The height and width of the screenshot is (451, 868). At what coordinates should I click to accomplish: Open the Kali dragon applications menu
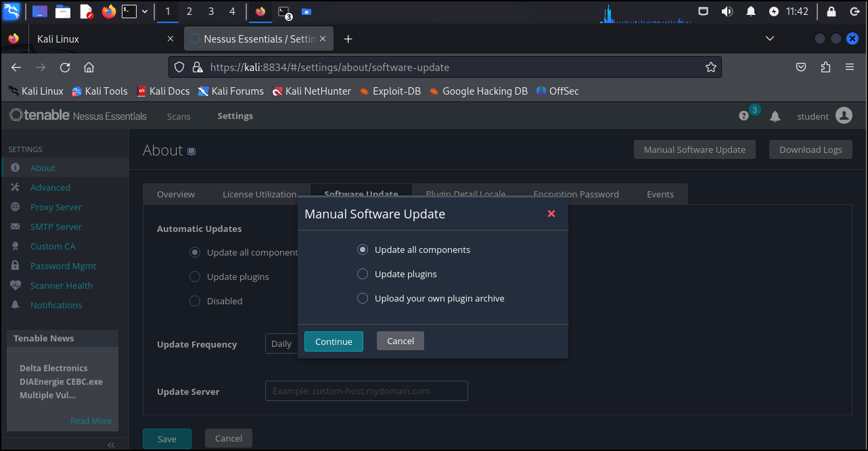(x=12, y=11)
